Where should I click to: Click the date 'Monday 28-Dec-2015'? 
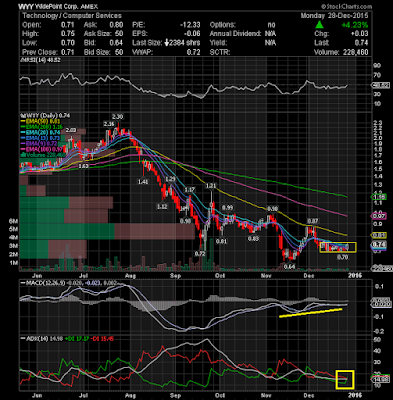click(x=334, y=16)
